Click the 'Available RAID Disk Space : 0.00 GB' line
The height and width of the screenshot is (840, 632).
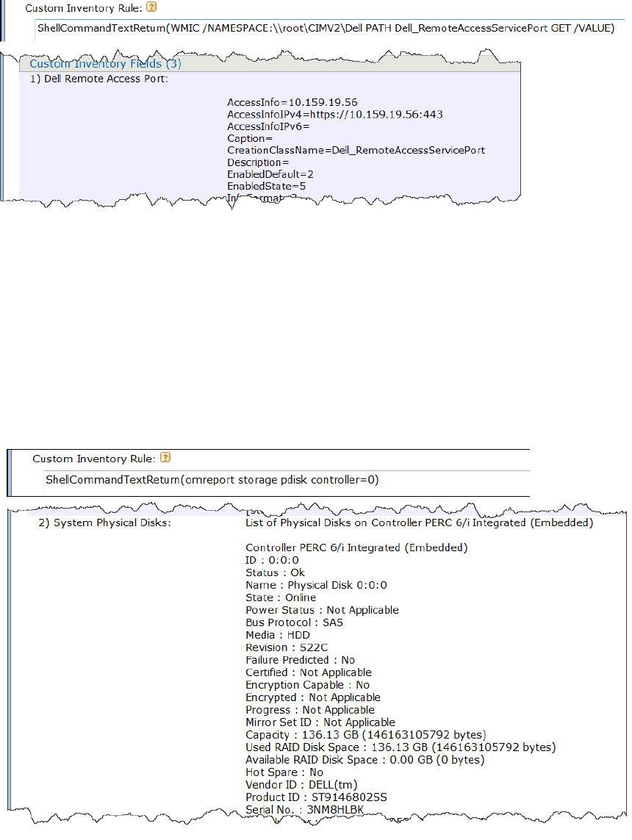tap(365, 760)
